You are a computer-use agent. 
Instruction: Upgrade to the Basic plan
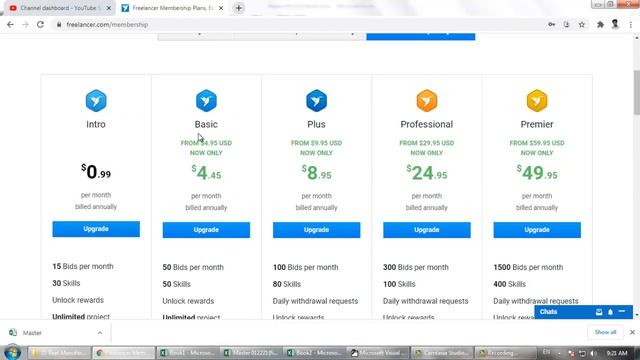[x=206, y=230]
